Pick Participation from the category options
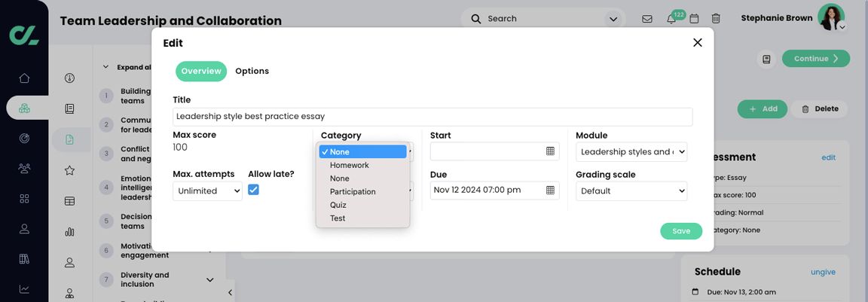The image size is (868, 302). click(352, 192)
